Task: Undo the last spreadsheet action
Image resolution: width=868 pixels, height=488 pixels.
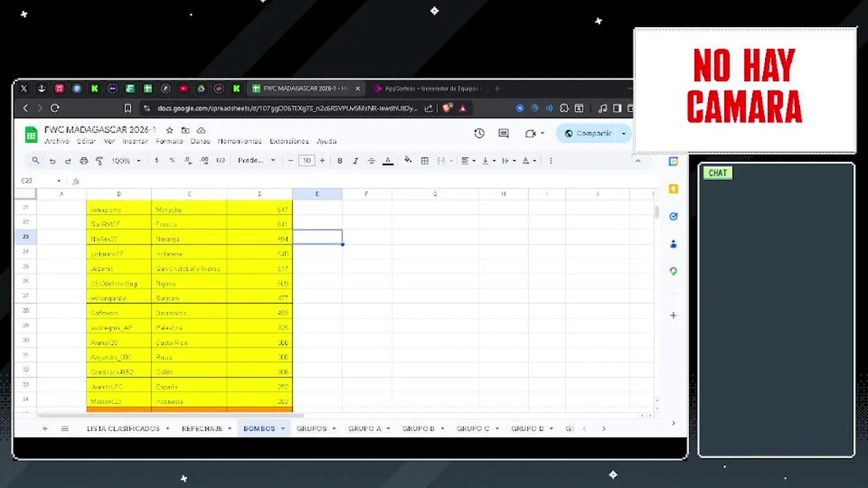Action: (x=52, y=161)
